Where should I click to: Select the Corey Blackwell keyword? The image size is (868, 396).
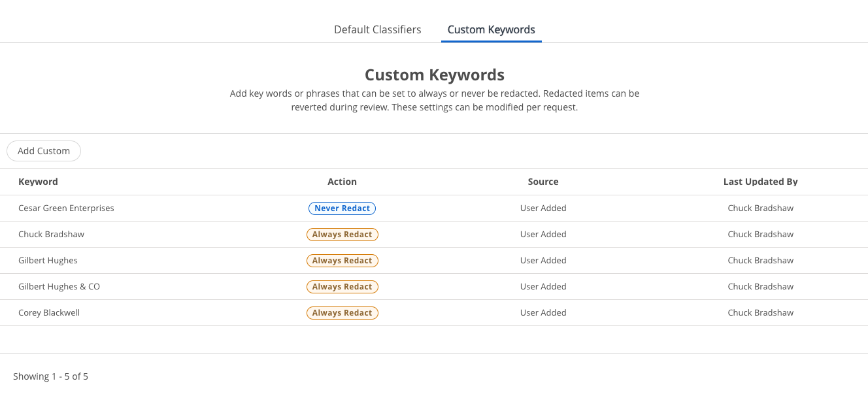pyautogui.click(x=49, y=312)
